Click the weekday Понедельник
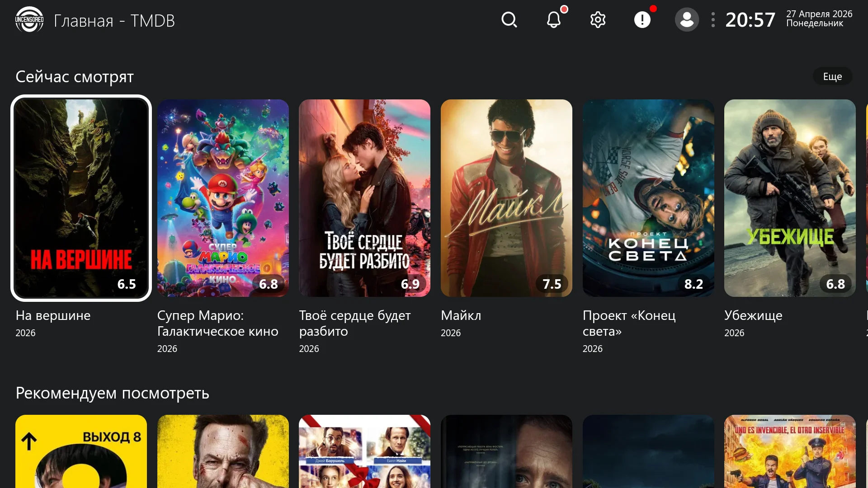 click(x=815, y=23)
